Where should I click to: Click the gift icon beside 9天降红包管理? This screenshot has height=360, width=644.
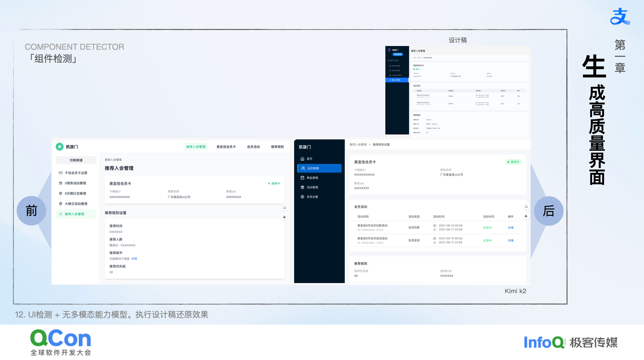(x=61, y=193)
